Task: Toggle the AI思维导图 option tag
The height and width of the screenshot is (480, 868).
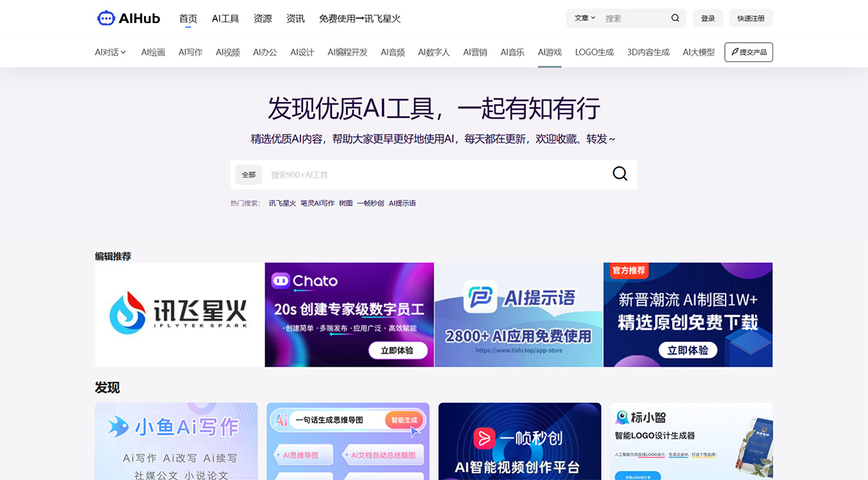Action: [x=302, y=454]
